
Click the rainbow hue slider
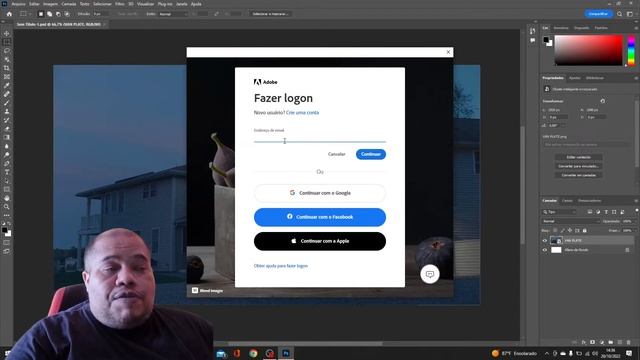pyautogui.click(x=631, y=50)
